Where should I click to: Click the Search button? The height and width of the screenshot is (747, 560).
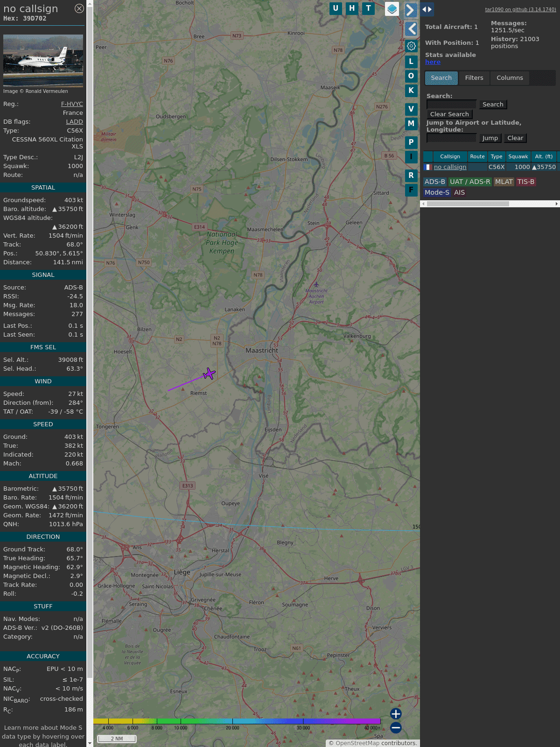click(493, 105)
